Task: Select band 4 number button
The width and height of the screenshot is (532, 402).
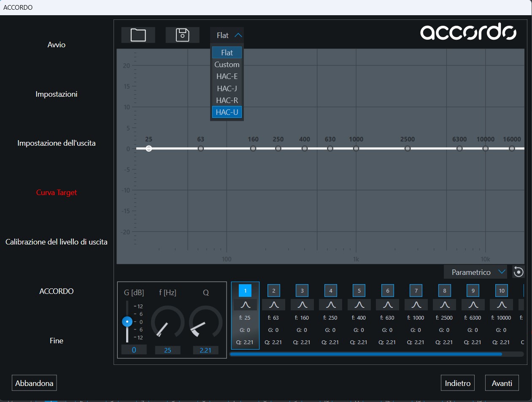Action: click(331, 291)
